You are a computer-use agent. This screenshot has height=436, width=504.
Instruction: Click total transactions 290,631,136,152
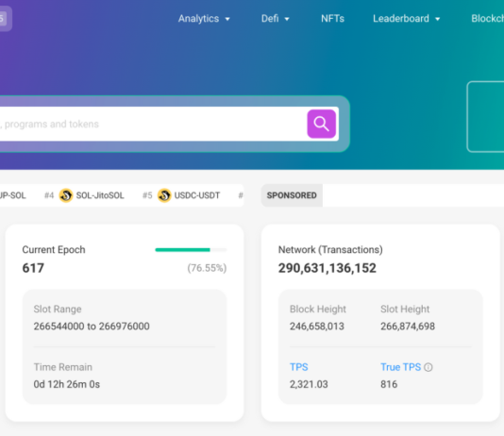pos(328,268)
